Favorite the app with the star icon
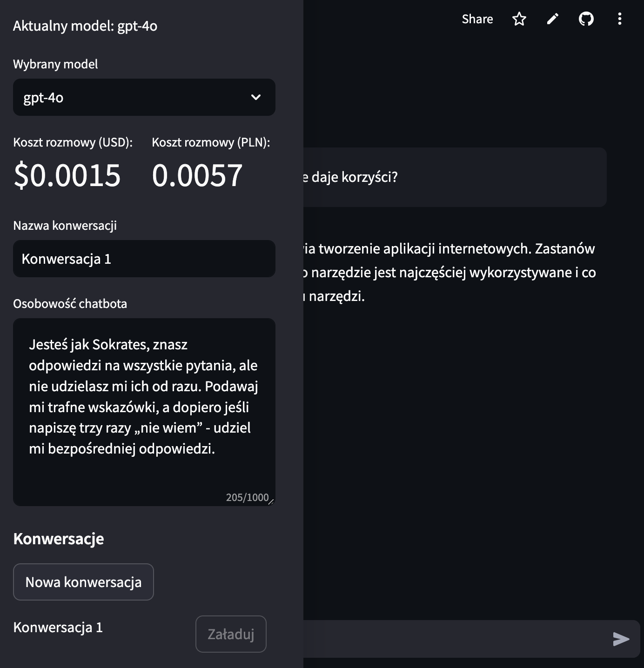This screenshot has height=668, width=644. (x=519, y=19)
